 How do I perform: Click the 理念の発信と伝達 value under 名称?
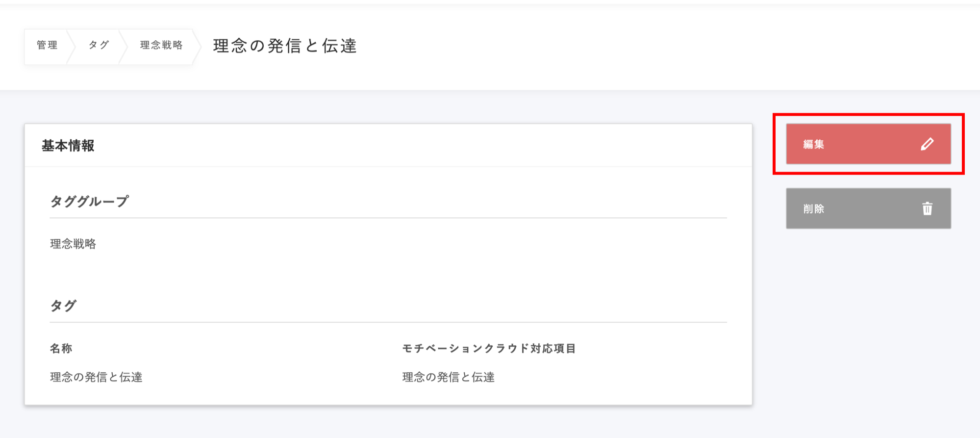pos(96,377)
